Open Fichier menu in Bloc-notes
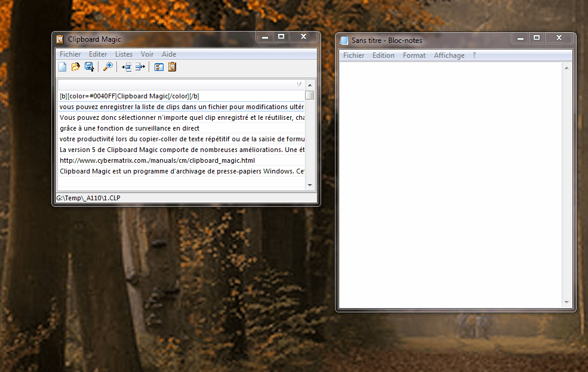The width and height of the screenshot is (588, 372). point(353,55)
